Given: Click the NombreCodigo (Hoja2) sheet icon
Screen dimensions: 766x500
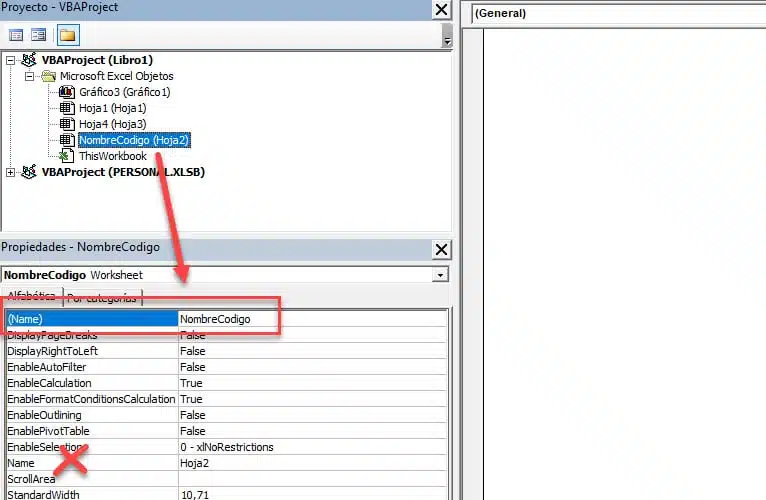Looking at the screenshot, I should (66, 140).
